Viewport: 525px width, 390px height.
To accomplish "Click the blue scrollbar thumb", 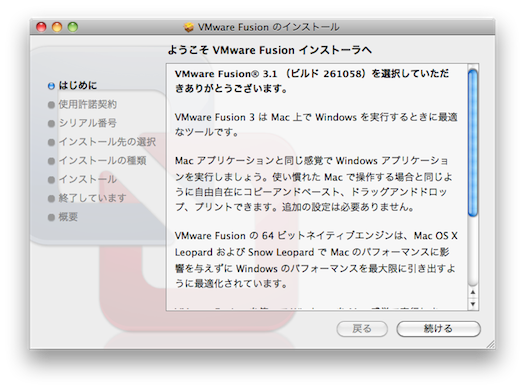I will [x=473, y=143].
